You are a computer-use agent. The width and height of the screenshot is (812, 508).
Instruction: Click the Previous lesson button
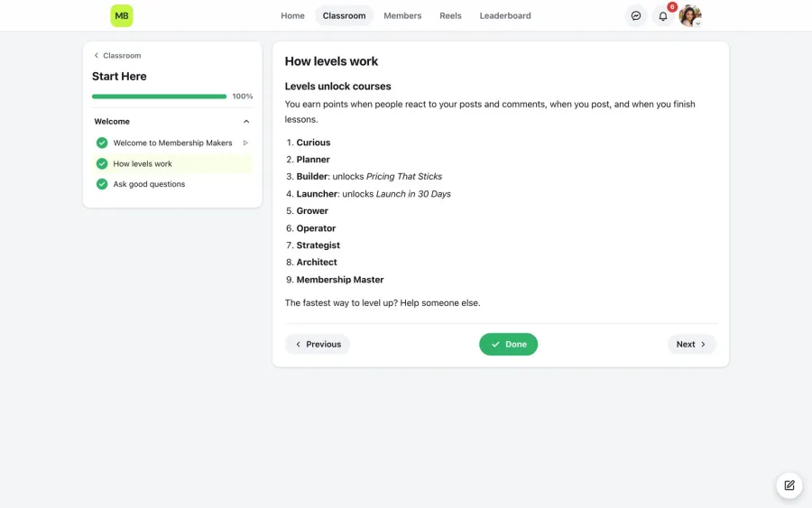(318, 345)
